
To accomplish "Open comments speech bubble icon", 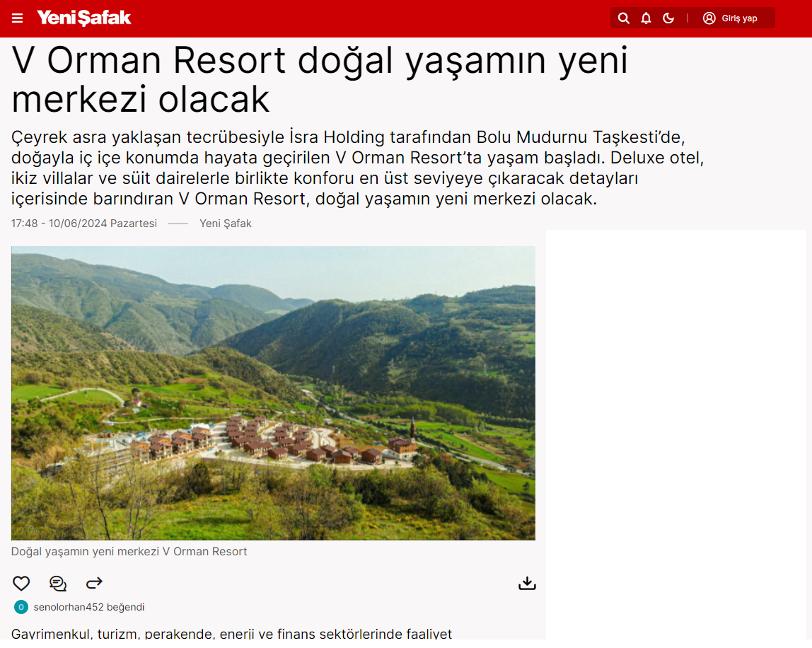I will click(x=57, y=583).
